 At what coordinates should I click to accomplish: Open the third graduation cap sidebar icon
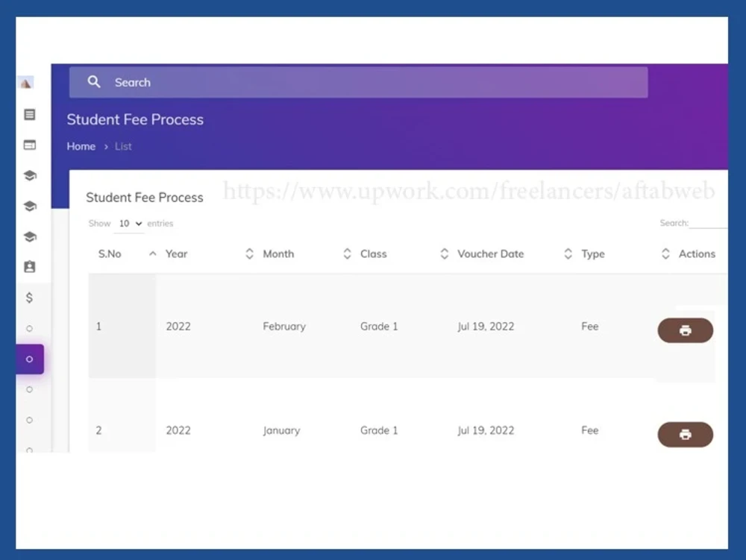click(x=30, y=236)
